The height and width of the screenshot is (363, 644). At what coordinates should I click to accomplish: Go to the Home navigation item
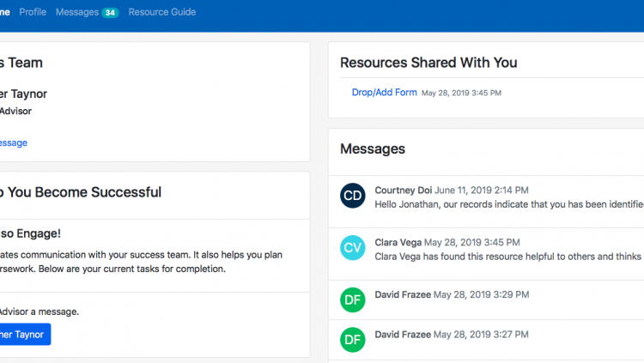click(4, 12)
